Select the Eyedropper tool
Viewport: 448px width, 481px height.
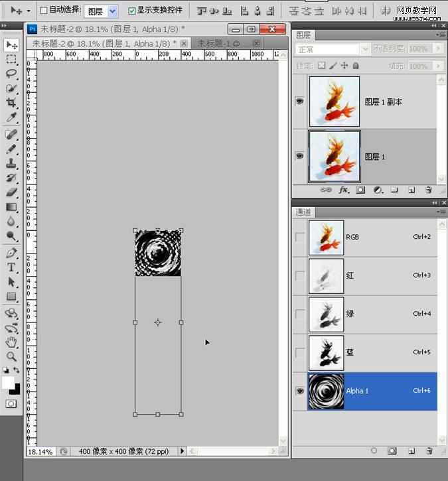coord(12,117)
